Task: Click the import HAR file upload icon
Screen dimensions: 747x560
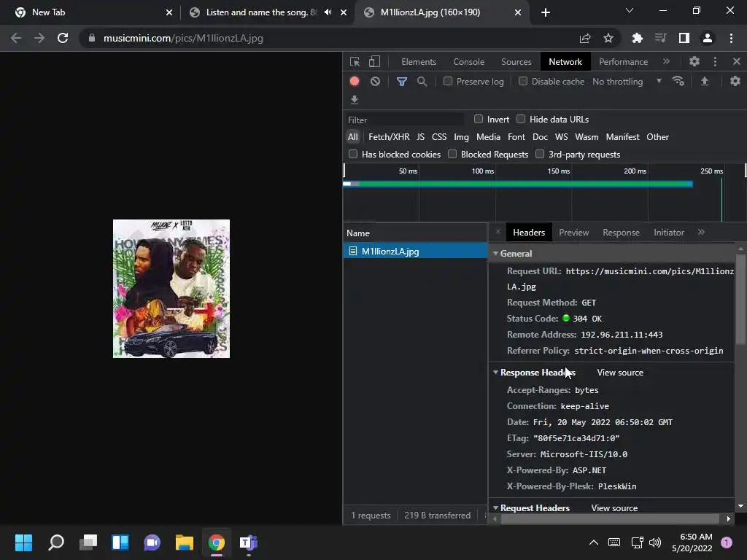Action: tap(705, 82)
